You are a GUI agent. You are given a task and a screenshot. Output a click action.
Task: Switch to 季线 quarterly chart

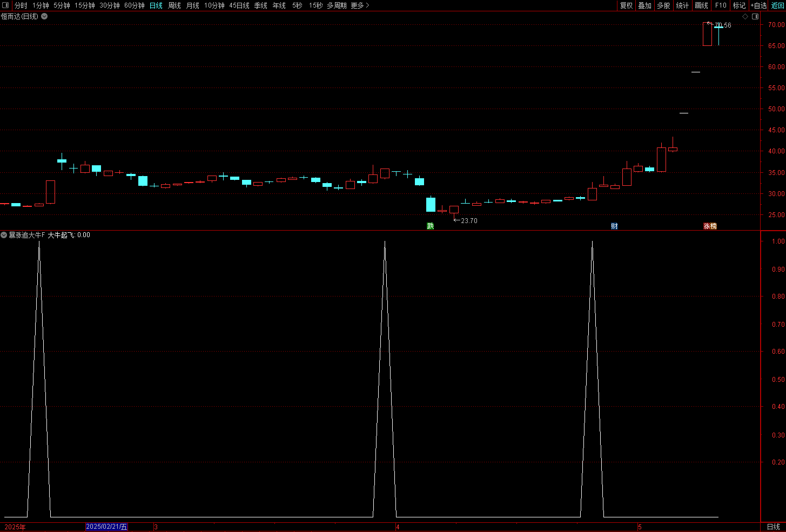pyautogui.click(x=261, y=5)
